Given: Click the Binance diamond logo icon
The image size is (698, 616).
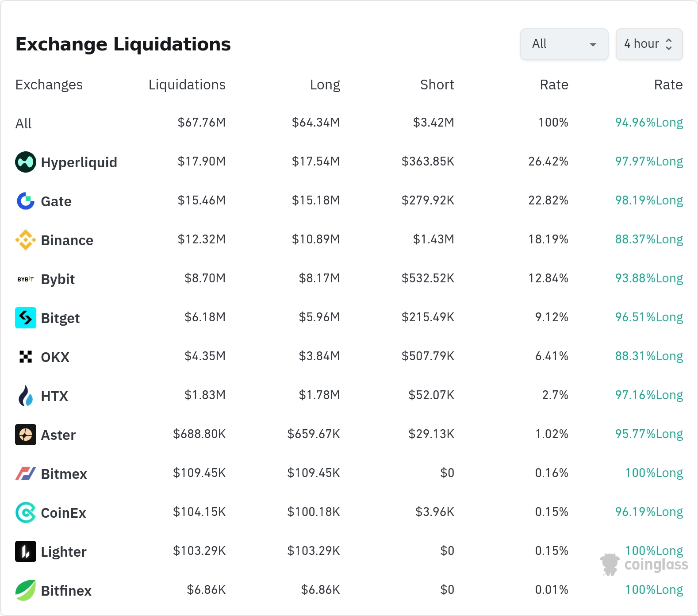Looking at the screenshot, I should [x=26, y=240].
